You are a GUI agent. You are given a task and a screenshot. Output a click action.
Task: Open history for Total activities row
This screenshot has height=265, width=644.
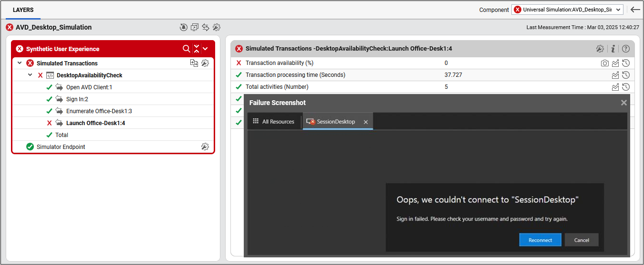(626, 87)
